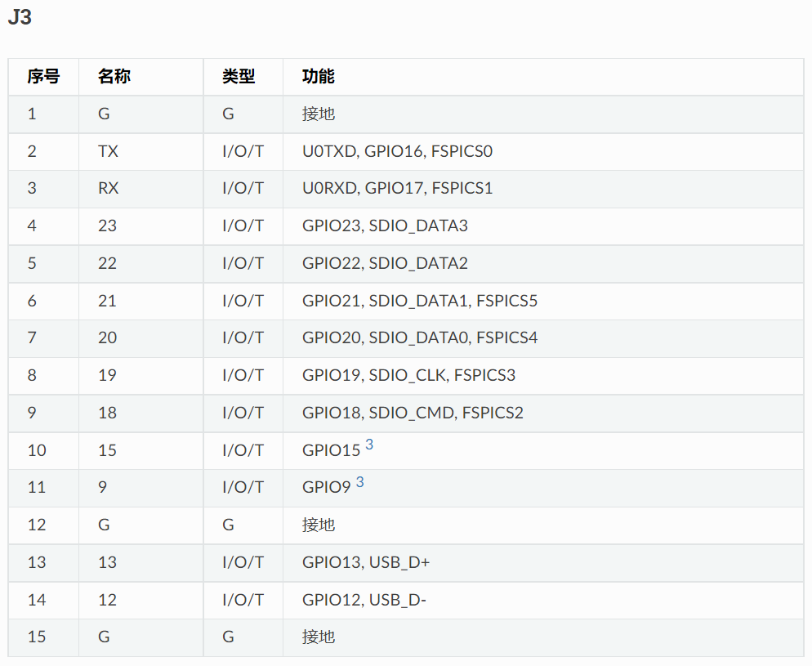Click 接地 in row 15
The height and width of the screenshot is (666, 812).
[319, 637]
